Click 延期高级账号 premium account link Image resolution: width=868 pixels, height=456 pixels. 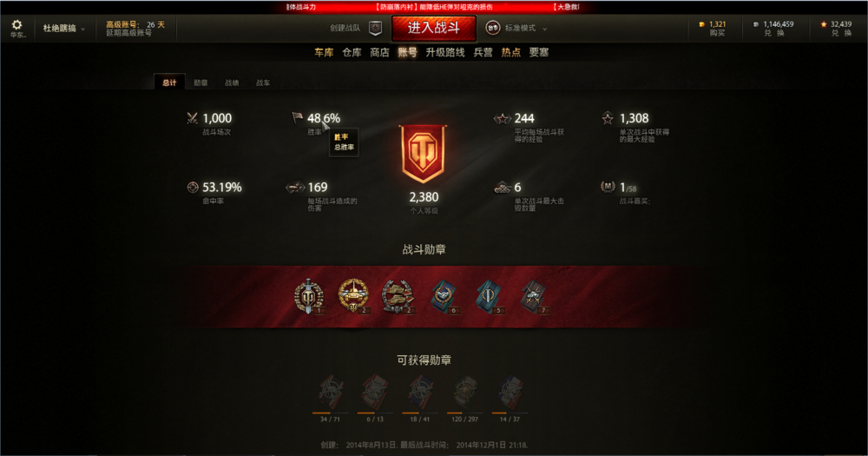[129, 33]
